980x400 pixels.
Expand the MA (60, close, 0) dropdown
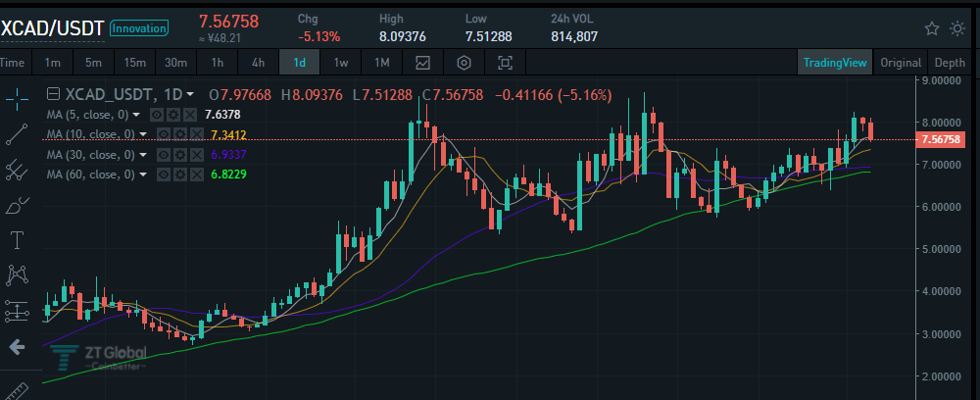(143, 175)
